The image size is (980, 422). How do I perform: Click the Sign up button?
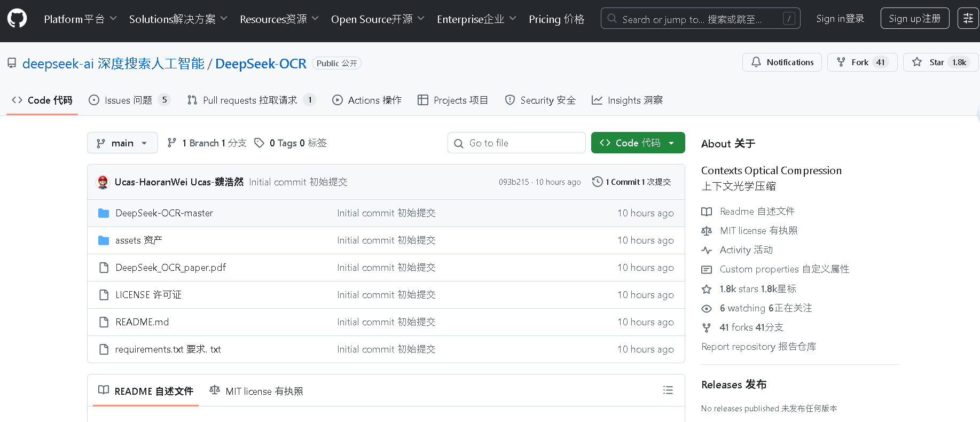[915, 19]
